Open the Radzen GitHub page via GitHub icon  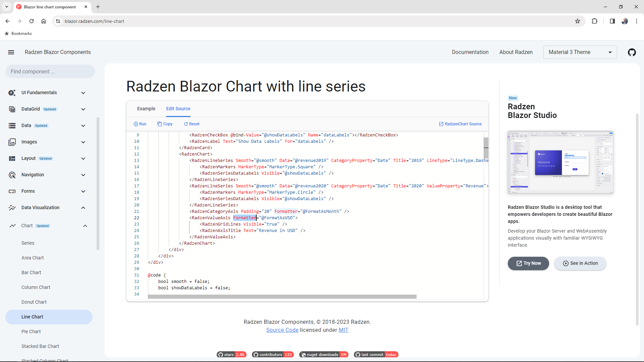coord(632,52)
